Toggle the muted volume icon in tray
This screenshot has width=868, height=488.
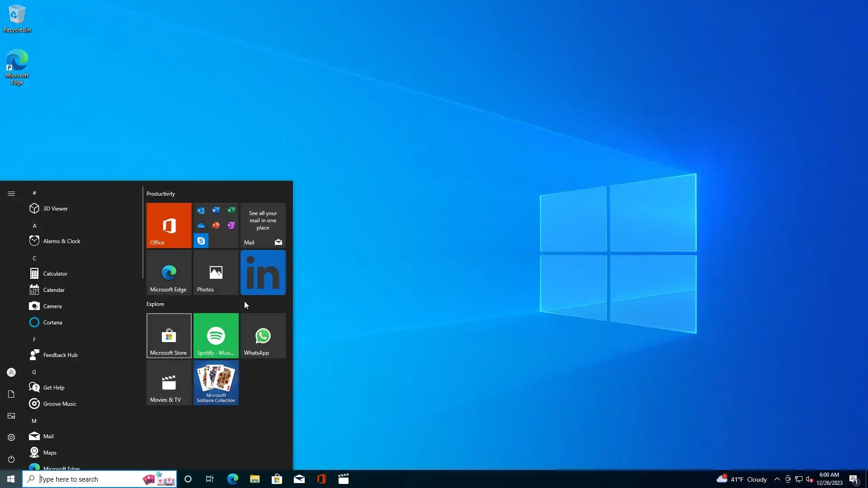(x=810, y=479)
